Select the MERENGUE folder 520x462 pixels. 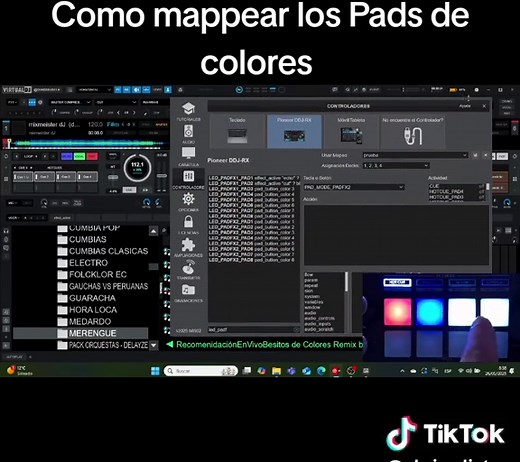click(81, 333)
